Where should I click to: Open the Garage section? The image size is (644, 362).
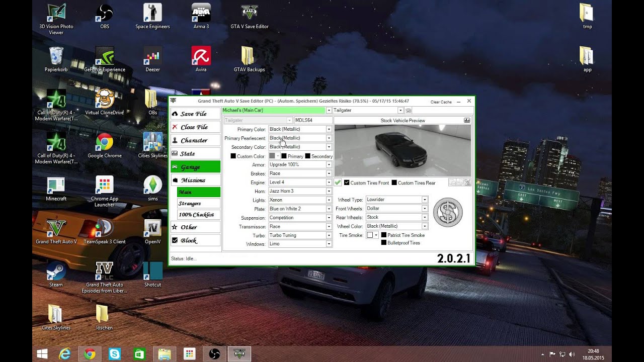point(195,166)
